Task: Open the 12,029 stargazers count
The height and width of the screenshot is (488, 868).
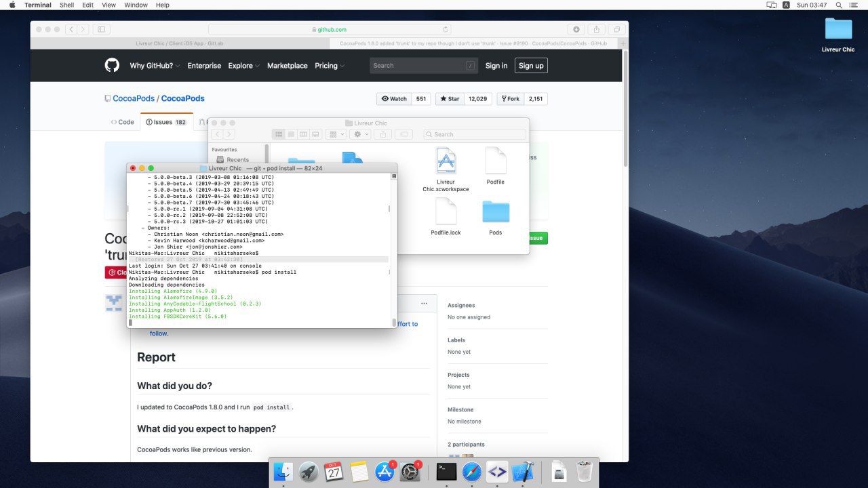Action: pos(477,98)
